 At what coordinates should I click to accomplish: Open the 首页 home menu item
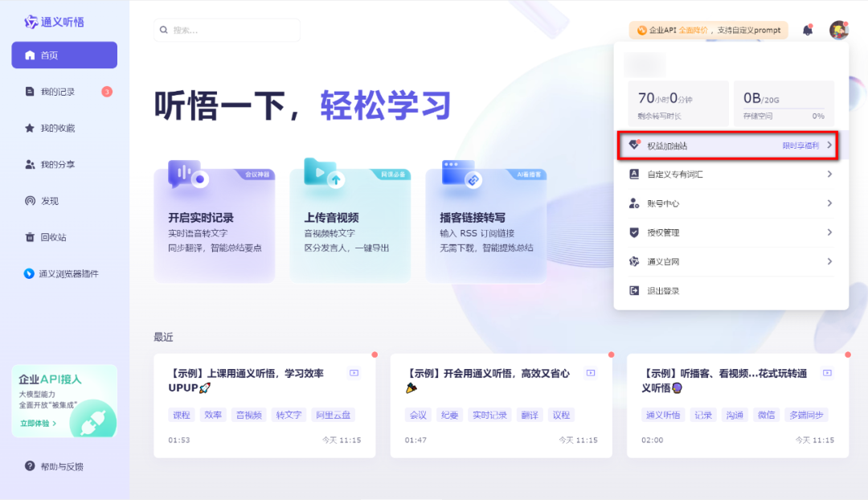tap(64, 55)
